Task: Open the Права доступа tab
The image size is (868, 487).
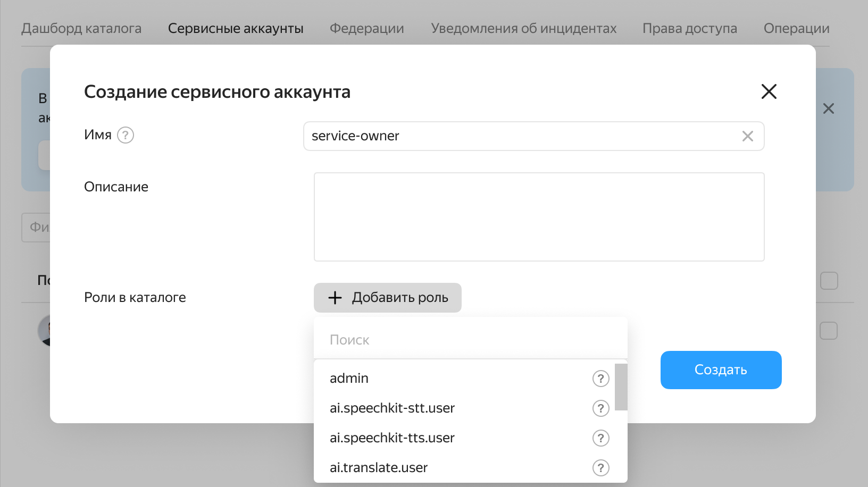Action: [x=690, y=28]
